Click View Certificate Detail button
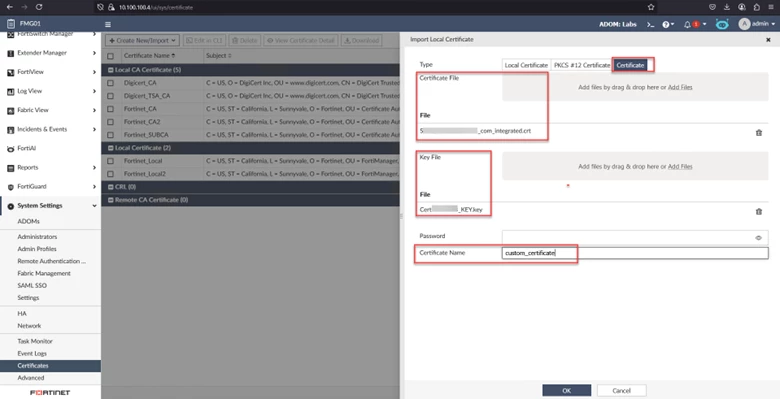The width and height of the screenshot is (780, 399). (301, 40)
